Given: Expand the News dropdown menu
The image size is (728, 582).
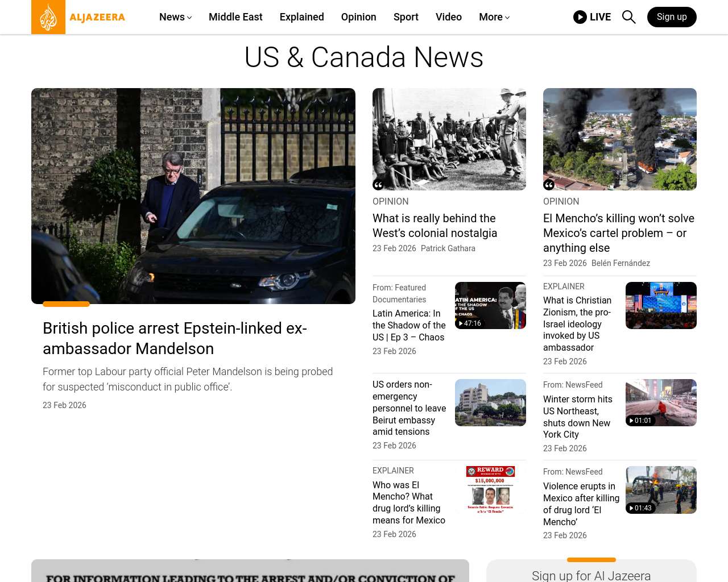Looking at the screenshot, I should [x=175, y=17].
